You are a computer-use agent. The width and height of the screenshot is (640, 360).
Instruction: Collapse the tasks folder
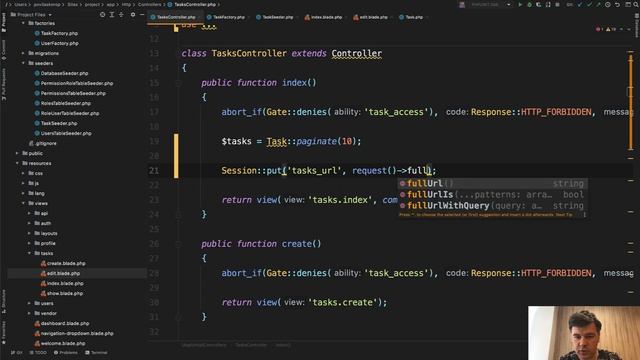tap(29, 253)
